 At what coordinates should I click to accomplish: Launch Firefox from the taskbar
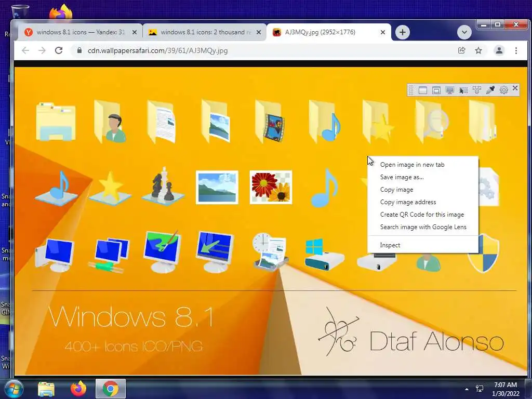(x=78, y=389)
